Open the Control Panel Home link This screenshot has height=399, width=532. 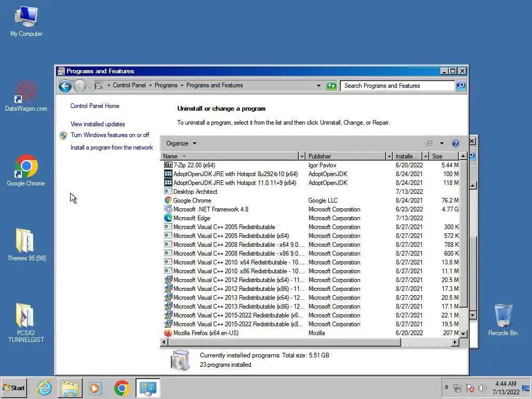(95, 106)
